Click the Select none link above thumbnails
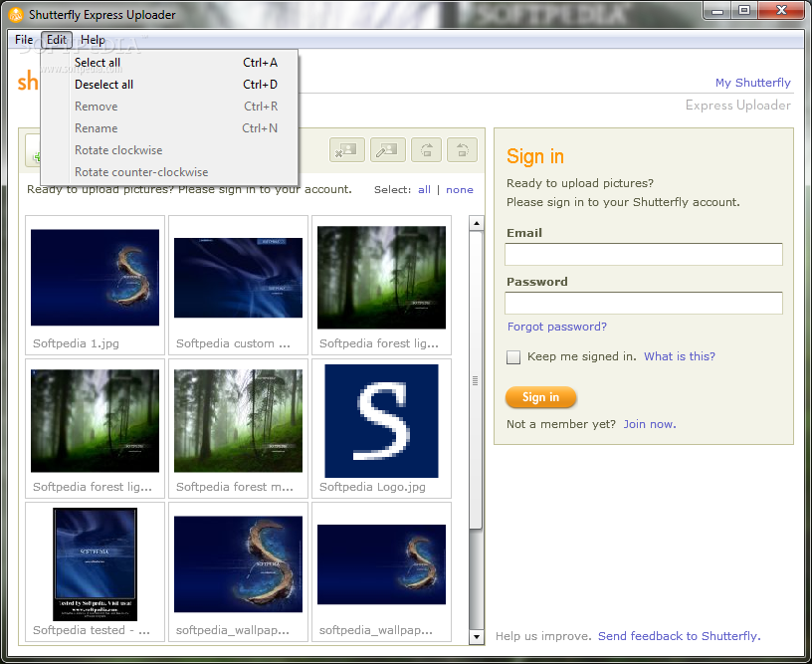The image size is (812, 664). [x=460, y=189]
